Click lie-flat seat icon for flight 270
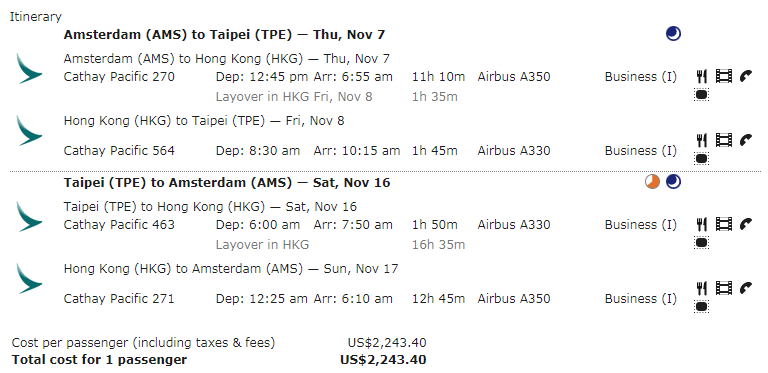This screenshot has height=373, width=768. 701,94
